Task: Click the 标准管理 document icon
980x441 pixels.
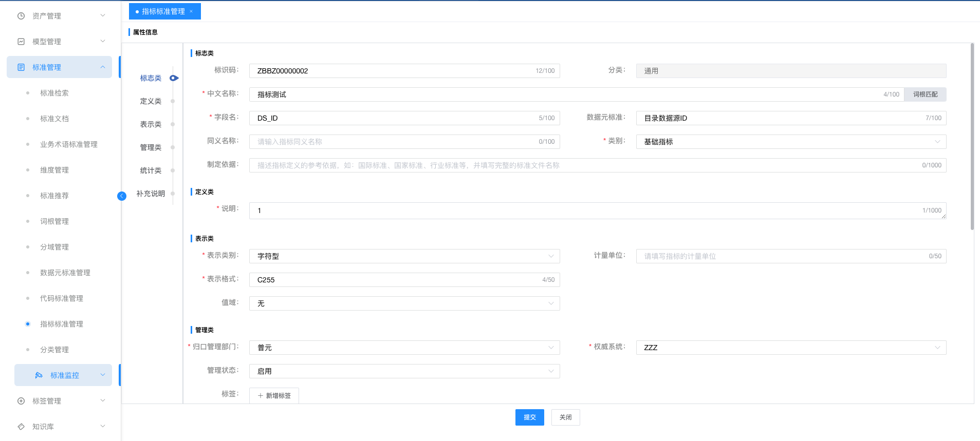Action: click(21, 67)
